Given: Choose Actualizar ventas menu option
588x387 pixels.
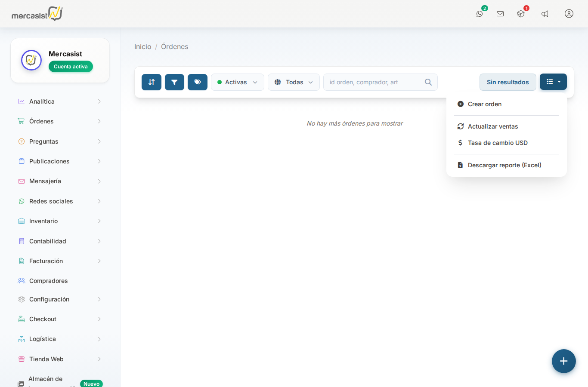Looking at the screenshot, I should pos(493,126).
